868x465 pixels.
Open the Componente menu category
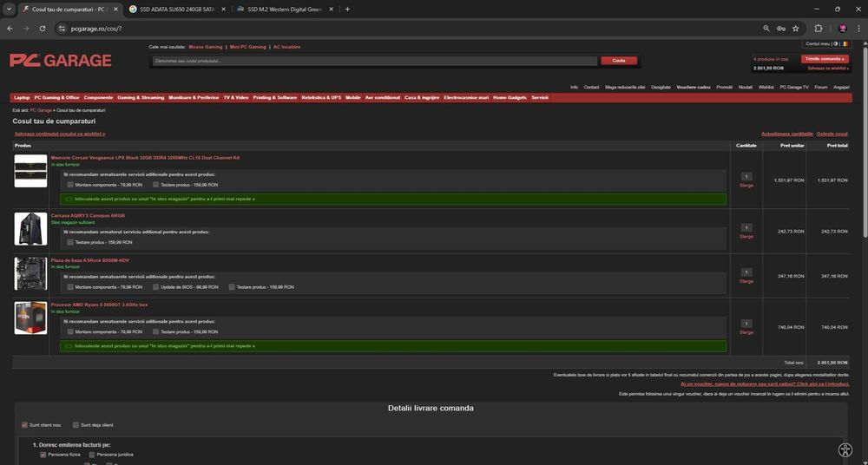tap(99, 97)
